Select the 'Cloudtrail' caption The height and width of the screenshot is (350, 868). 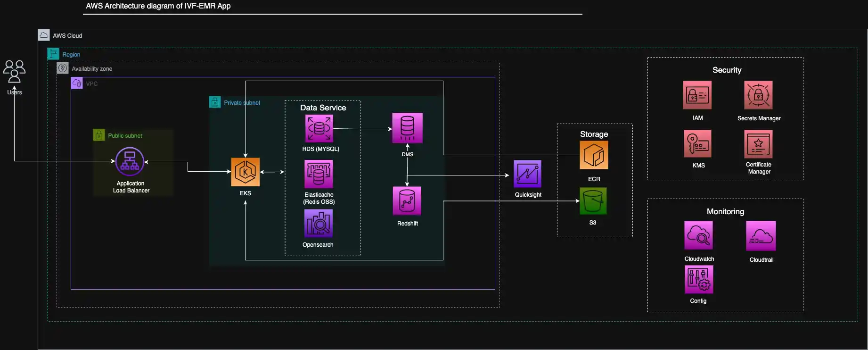(x=761, y=260)
